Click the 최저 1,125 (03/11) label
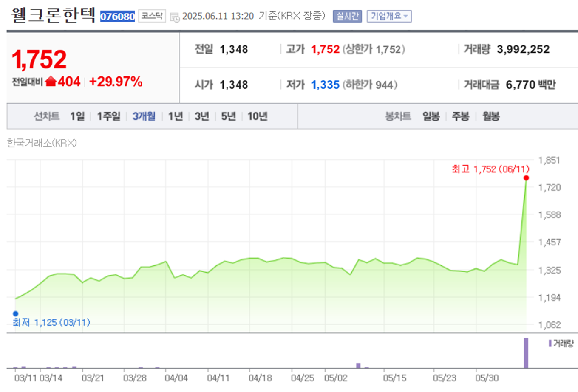578x392 pixels. 51,322
